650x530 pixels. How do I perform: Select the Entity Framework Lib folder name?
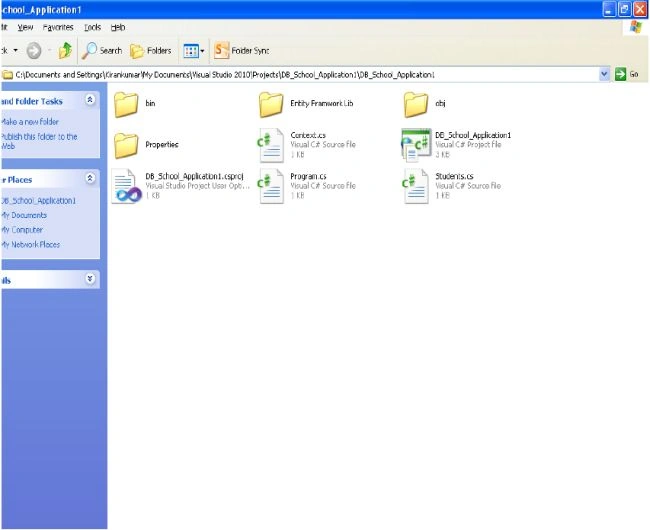(322, 104)
